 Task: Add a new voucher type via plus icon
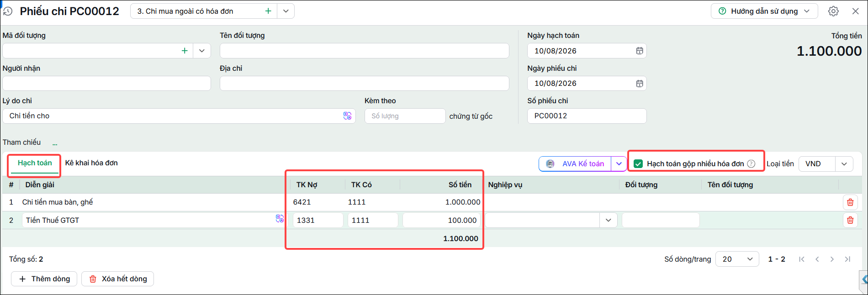(268, 11)
